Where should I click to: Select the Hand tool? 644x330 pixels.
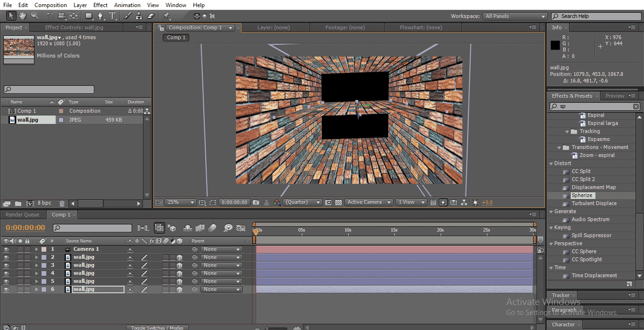23,16
